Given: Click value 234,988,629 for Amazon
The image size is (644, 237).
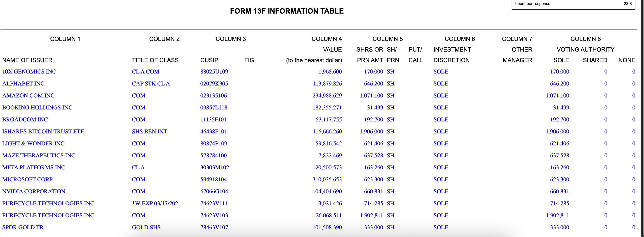Looking at the screenshot, I should click(x=327, y=96).
